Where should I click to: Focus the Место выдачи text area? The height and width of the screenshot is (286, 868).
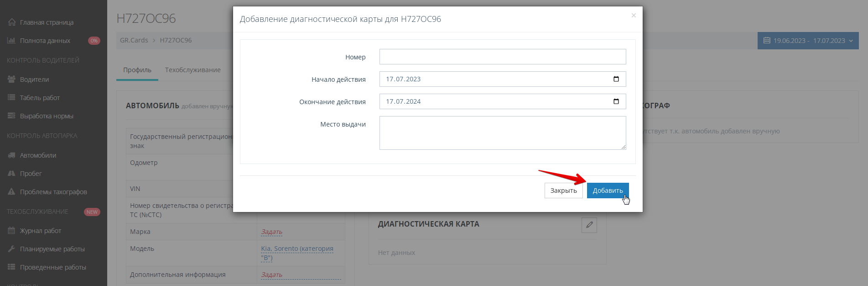coord(502,132)
